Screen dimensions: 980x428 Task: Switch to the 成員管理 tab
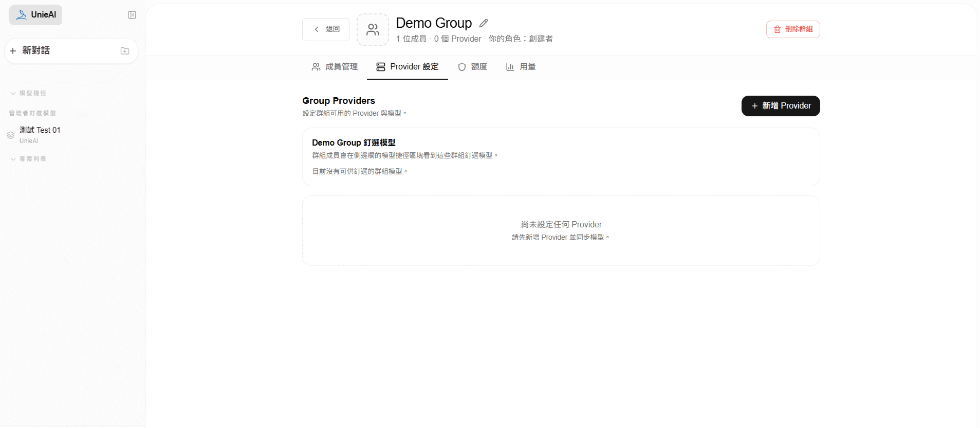[335, 67]
